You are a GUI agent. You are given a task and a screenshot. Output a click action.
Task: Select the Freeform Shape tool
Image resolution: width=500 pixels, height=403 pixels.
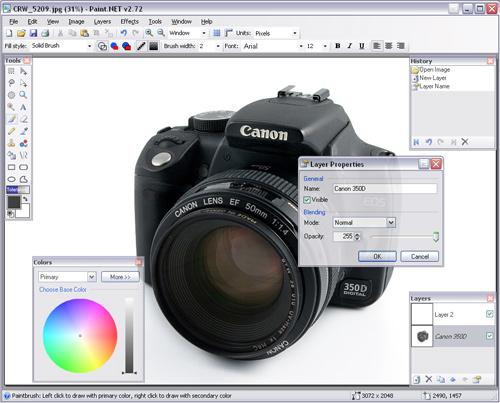coord(23,179)
